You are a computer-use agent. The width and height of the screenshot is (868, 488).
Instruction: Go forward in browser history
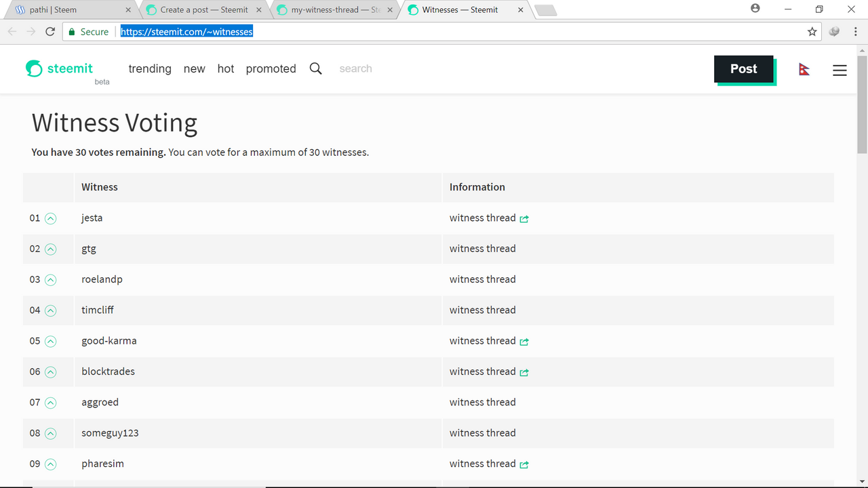31,32
